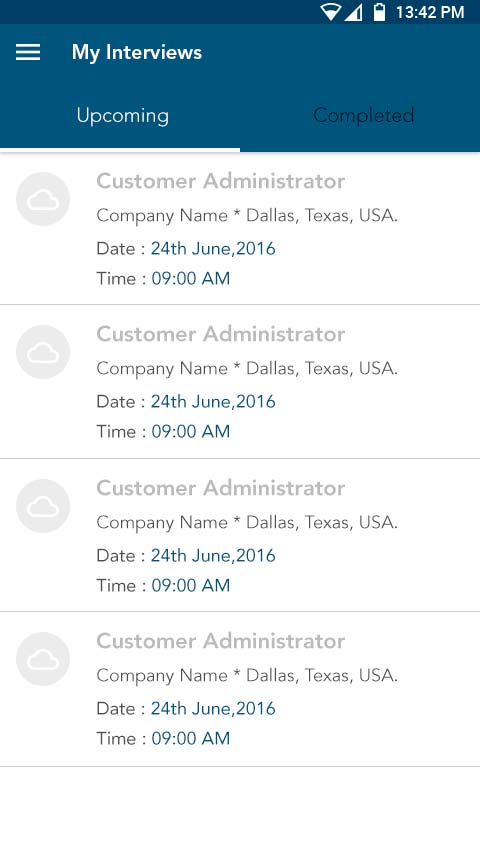Open the second Customer Administrator interview title

221,334
